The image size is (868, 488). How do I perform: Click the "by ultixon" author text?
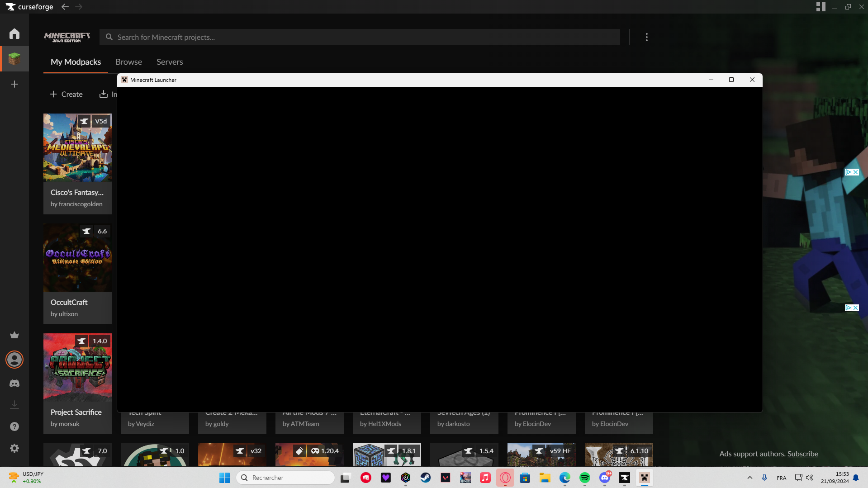point(64,314)
